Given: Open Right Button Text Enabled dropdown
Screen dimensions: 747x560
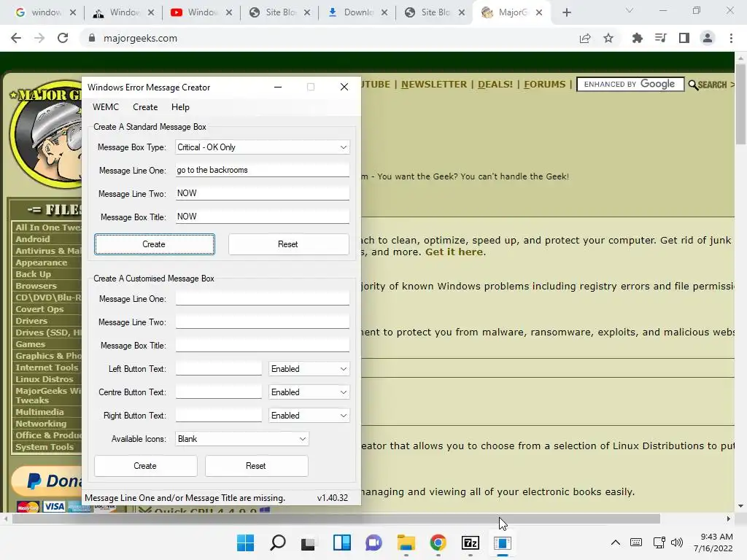Looking at the screenshot, I should [x=309, y=416].
